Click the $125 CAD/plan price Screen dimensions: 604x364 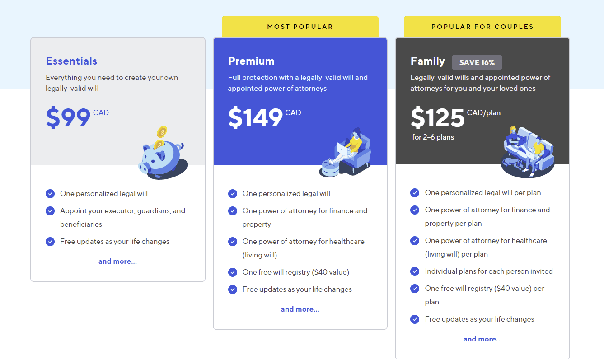pos(455,117)
